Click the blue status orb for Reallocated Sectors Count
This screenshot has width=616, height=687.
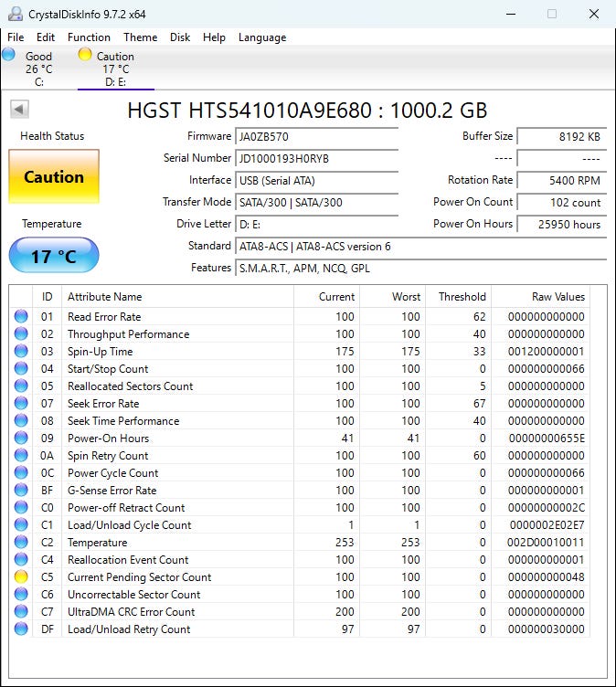[21, 386]
